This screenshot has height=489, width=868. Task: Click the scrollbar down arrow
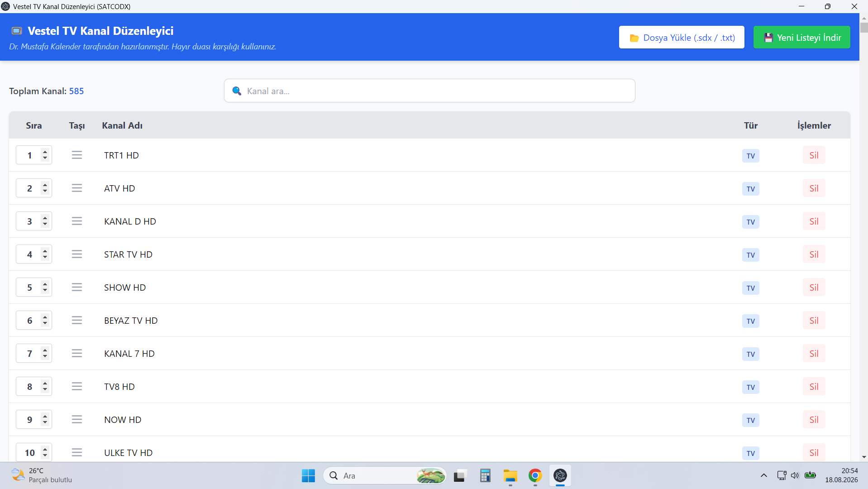(864, 457)
